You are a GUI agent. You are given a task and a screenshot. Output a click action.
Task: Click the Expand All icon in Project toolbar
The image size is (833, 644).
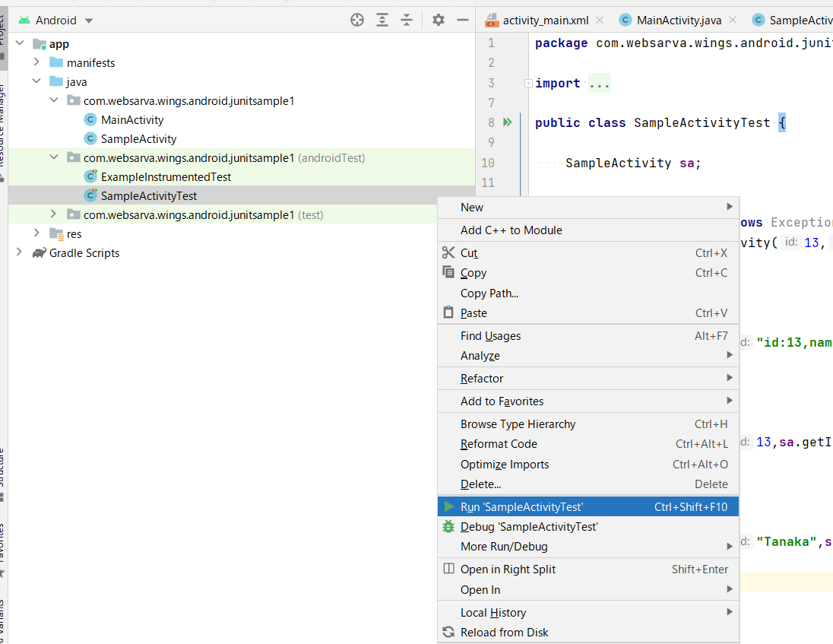[x=382, y=21]
